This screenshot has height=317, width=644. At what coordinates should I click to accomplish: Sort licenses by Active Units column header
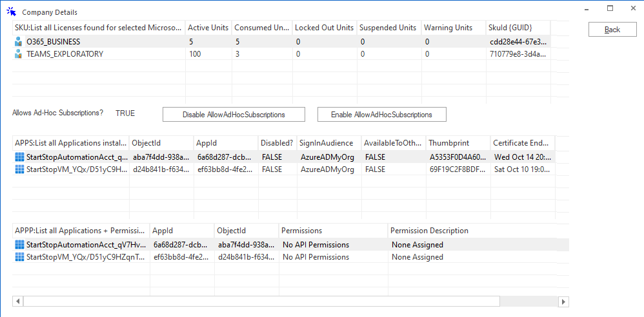pyautogui.click(x=206, y=28)
